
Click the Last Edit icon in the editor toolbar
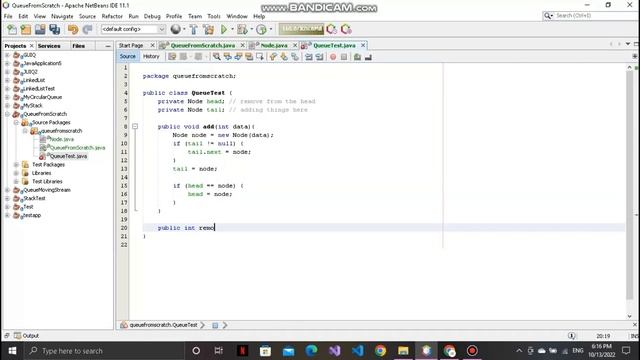coord(172,57)
